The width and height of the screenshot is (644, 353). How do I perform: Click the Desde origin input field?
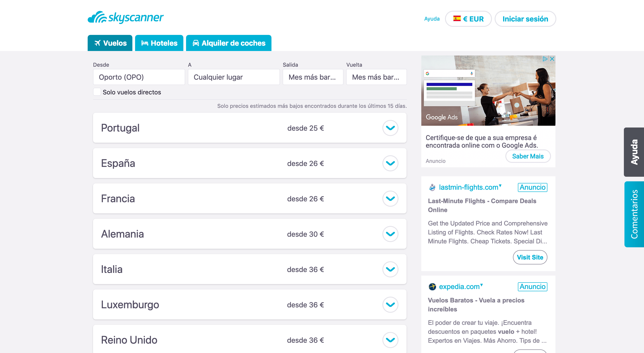click(x=139, y=77)
